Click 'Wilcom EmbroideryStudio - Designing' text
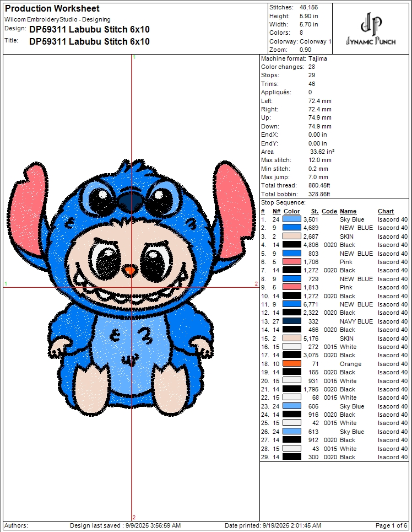 coord(57,19)
